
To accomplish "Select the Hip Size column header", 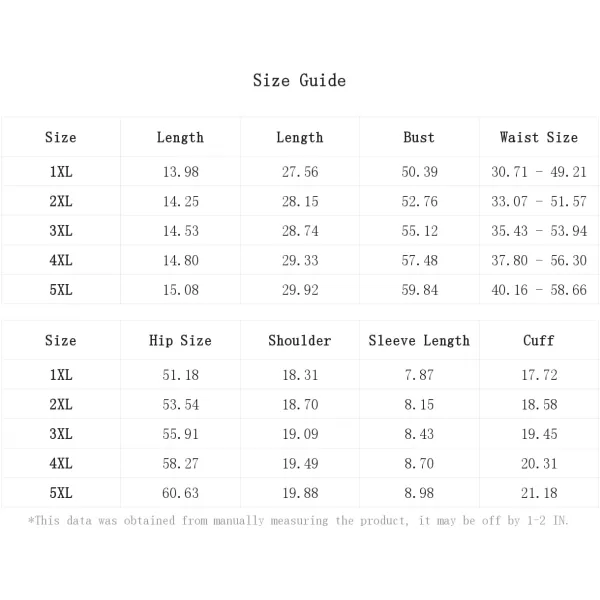I will point(180,341).
